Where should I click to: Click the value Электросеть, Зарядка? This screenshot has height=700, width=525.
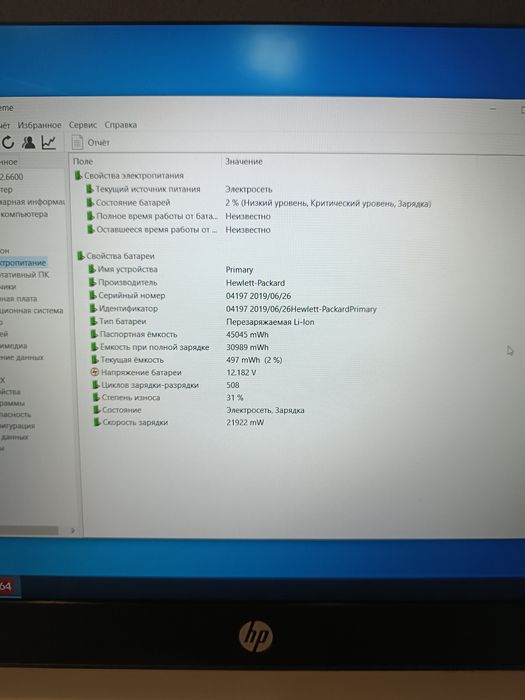coord(265,410)
